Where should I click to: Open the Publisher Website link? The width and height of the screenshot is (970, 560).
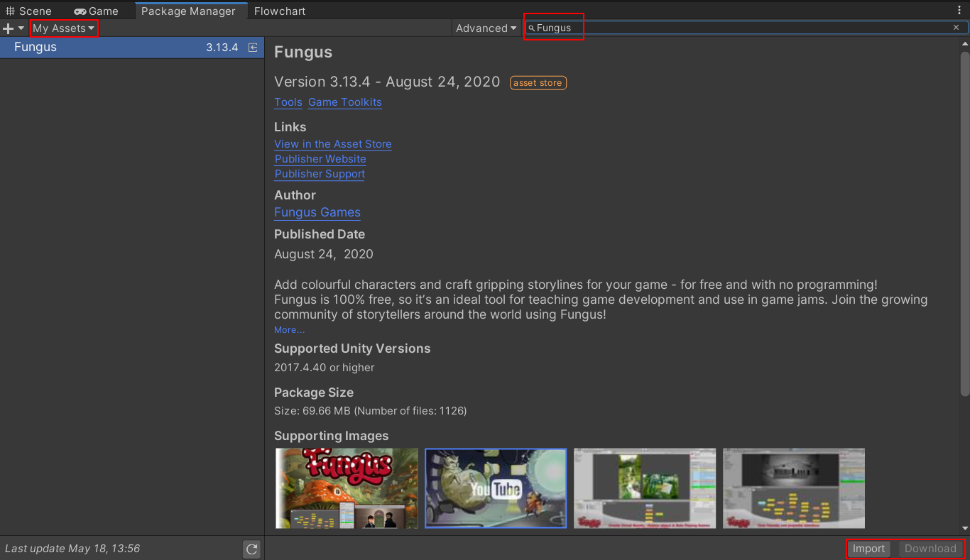click(x=320, y=159)
